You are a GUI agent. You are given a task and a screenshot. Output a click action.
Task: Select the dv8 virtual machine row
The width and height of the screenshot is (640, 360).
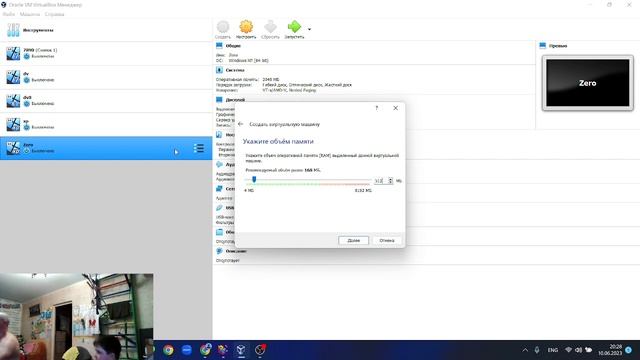pyautogui.click(x=106, y=100)
